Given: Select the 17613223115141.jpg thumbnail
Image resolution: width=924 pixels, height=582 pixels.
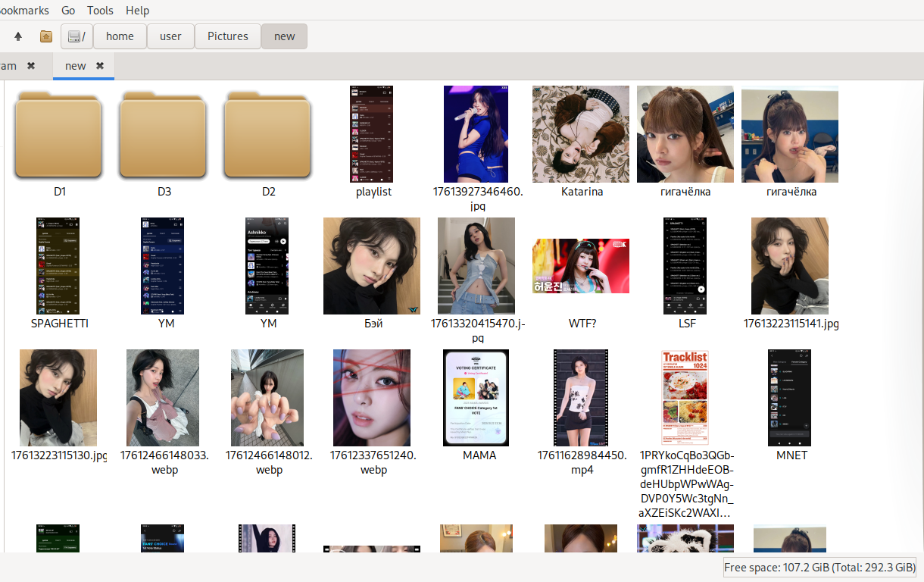Looking at the screenshot, I should 790,266.
